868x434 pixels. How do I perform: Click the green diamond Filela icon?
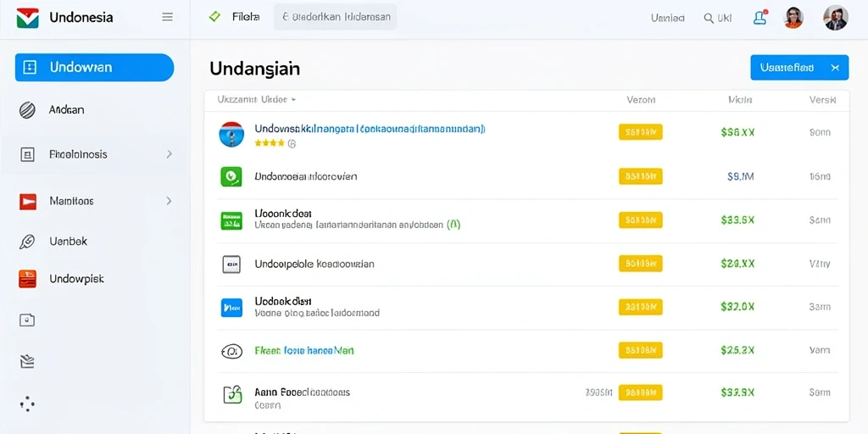click(x=214, y=17)
